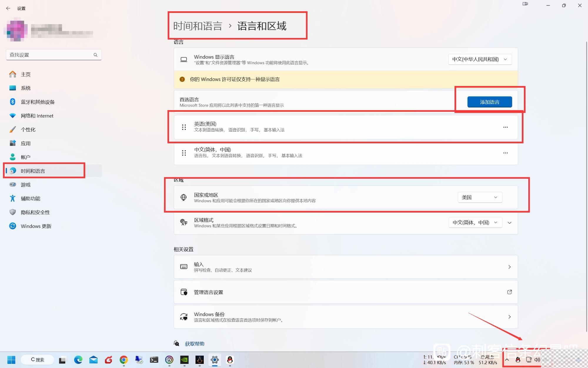Click the 你的 Windows 许可证仅支持一种显示语言 notice
588x368 pixels.
345,79
